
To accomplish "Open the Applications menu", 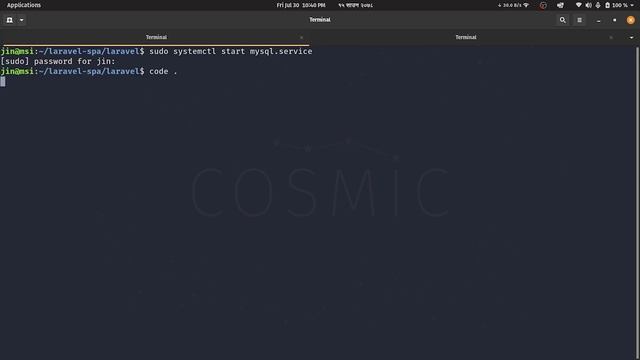I will pyautogui.click(x=24, y=5).
